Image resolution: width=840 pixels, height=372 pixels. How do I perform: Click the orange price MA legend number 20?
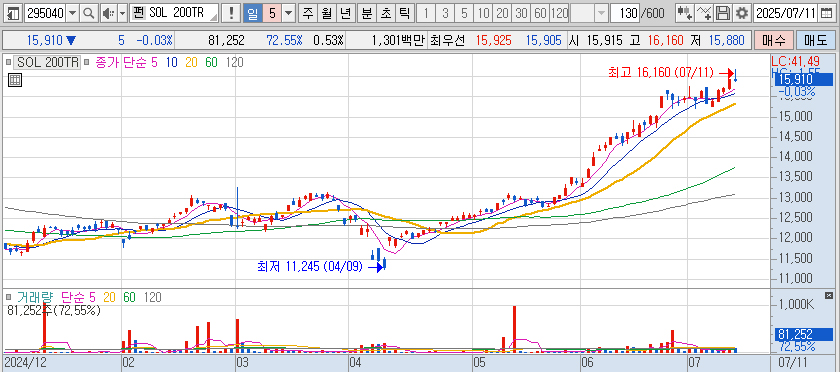point(191,62)
